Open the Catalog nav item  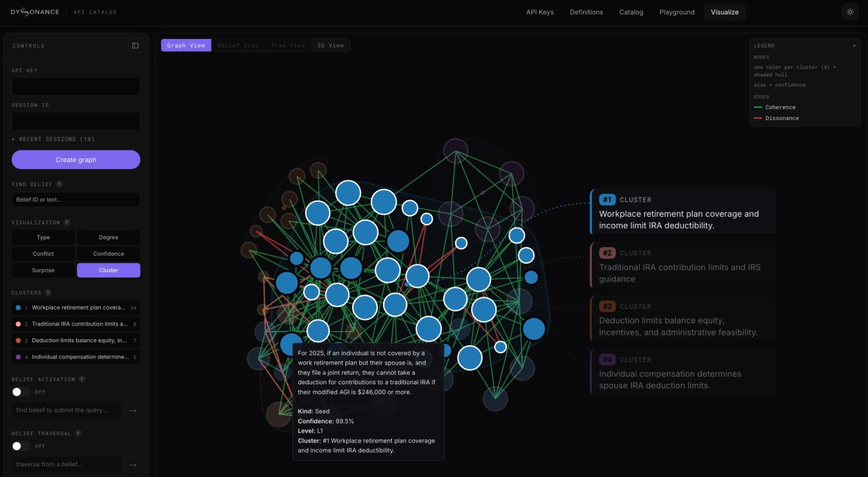click(631, 12)
